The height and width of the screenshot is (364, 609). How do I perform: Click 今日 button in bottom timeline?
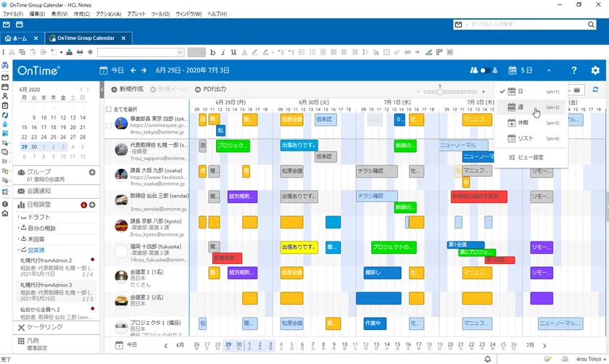(x=127, y=345)
